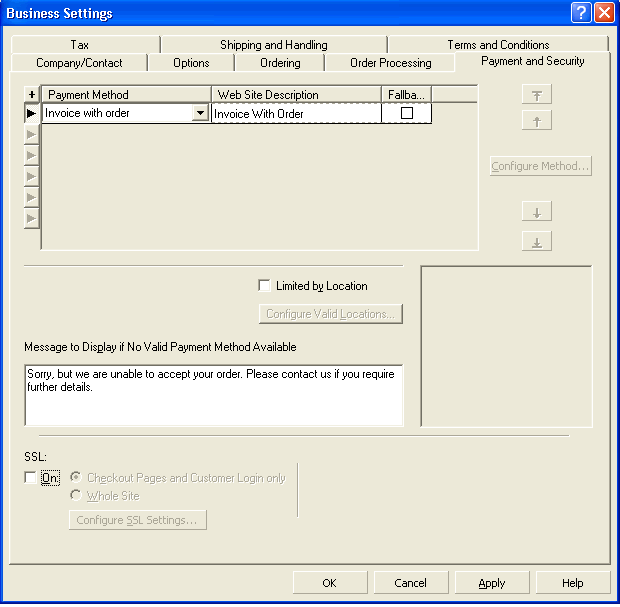Enable the SSL On checkbox
Viewport: 620px width, 607px height.
30,478
